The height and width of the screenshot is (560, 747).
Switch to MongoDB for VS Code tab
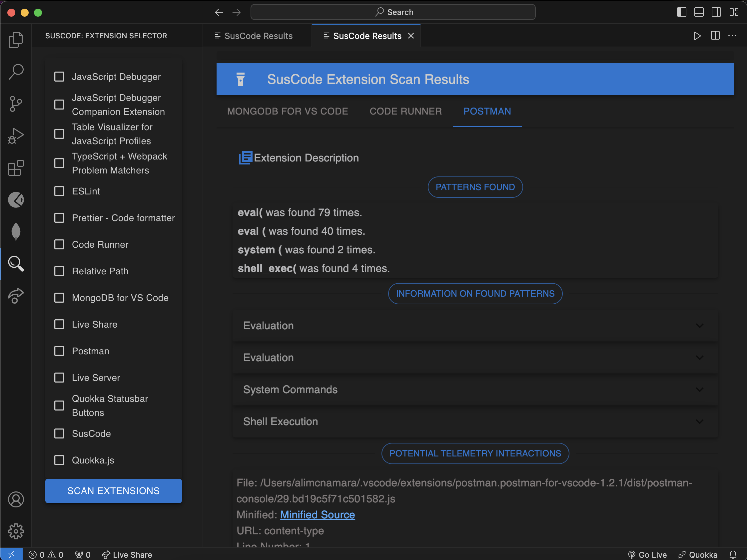[288, 112]
